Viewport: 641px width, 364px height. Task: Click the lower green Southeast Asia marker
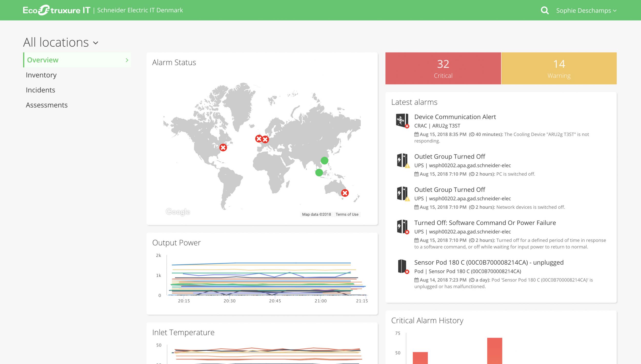pos(319,172)
